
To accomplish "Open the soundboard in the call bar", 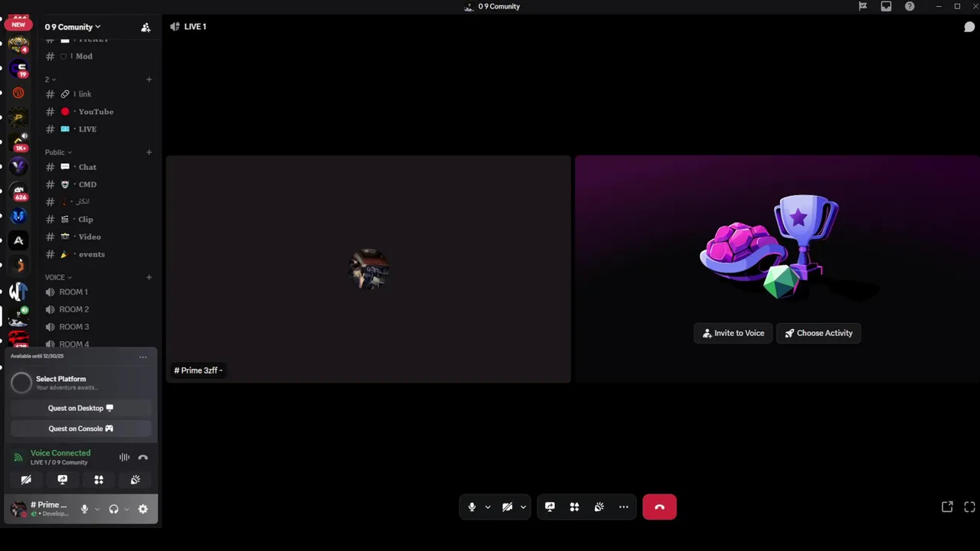I will (599, 507).
